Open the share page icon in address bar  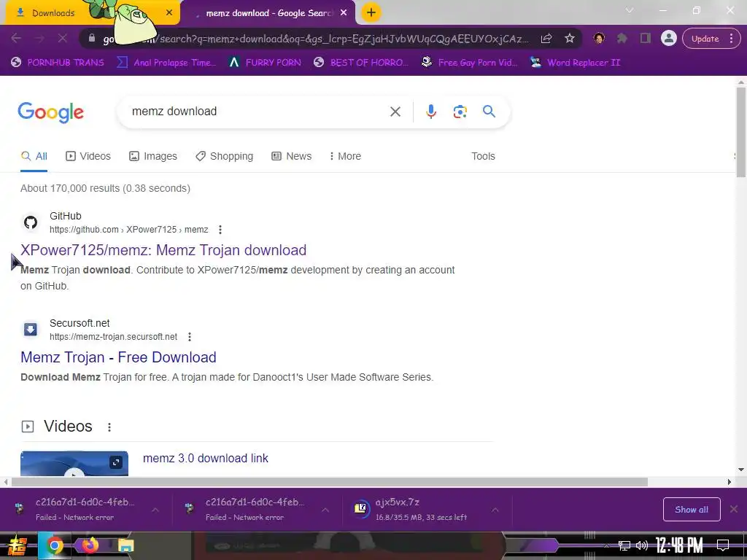click(x=546, y=39)
